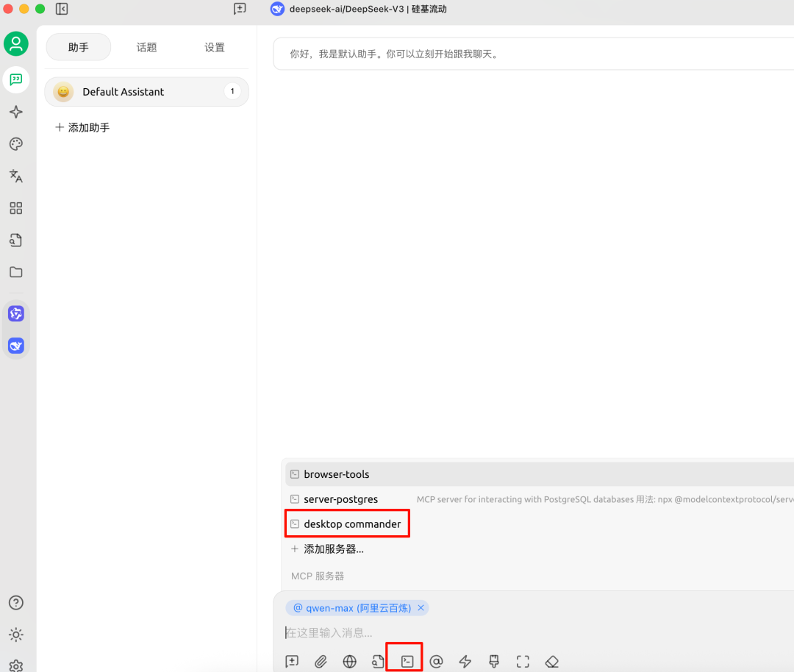Switch to the 话题 tab
The height and width of the screenshot is (672, 794).
click(146, 47)
